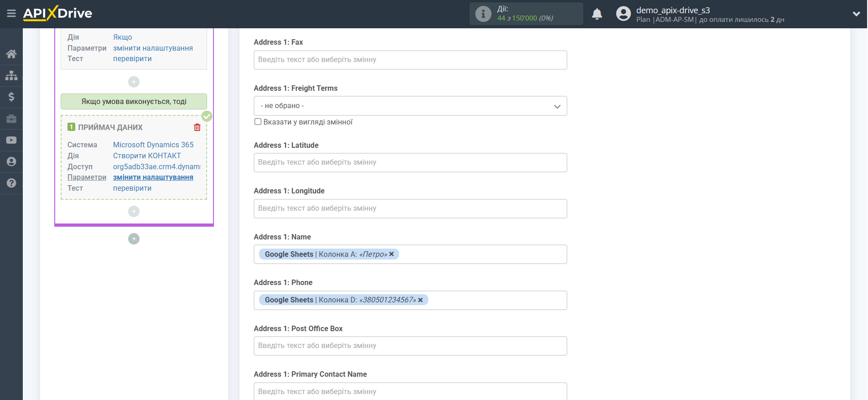This screenshot has width=868, height=400.
Task: Open the connections sitemap icon
Action: click(x=11, y=75)
